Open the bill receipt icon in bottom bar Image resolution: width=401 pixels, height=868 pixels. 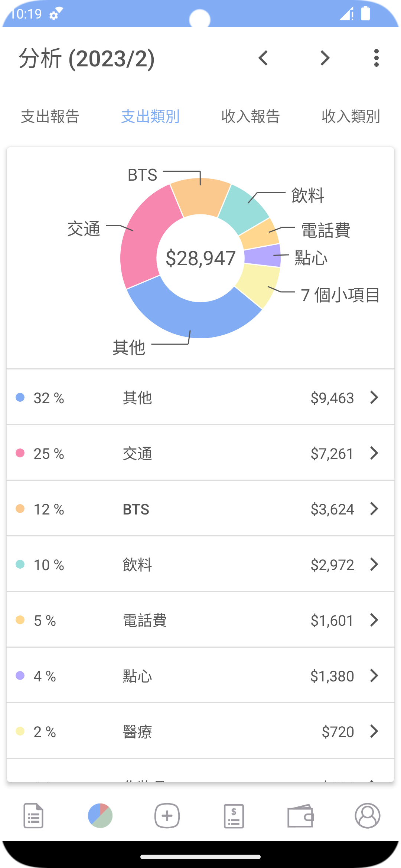[x=234, y=816]
